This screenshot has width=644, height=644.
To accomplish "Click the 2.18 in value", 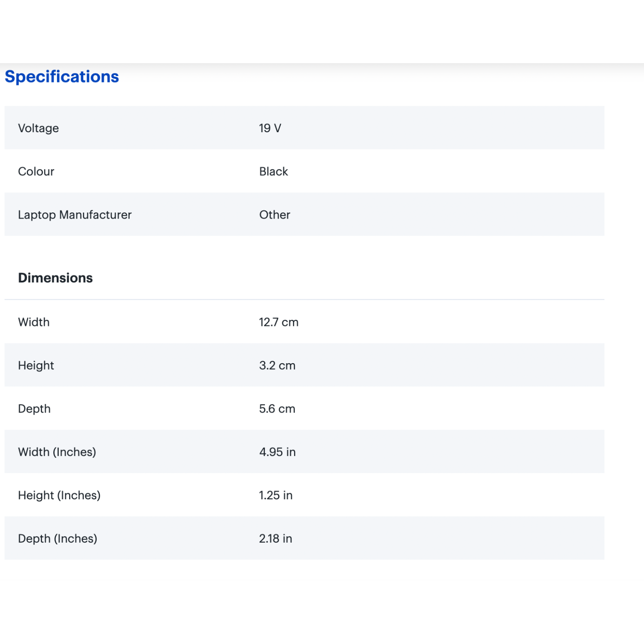I will click(275, 538).
